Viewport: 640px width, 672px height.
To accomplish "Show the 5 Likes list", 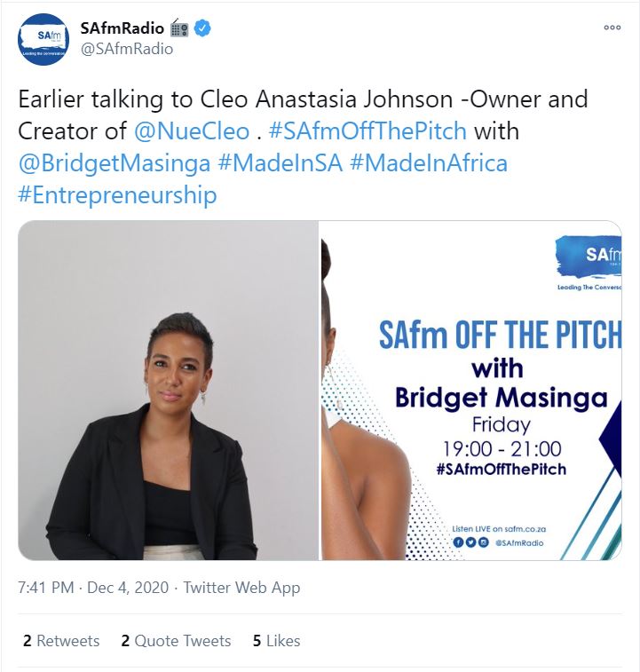I will 276,641.
